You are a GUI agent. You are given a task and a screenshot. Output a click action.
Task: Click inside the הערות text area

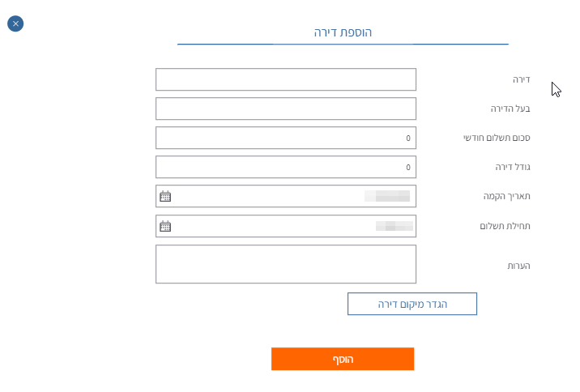coord(285,264)
